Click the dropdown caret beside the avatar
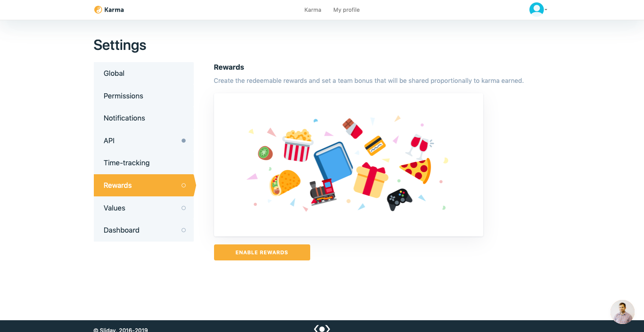Image resolution: width=644 pixels, height=332 pixels. point(546,10)
